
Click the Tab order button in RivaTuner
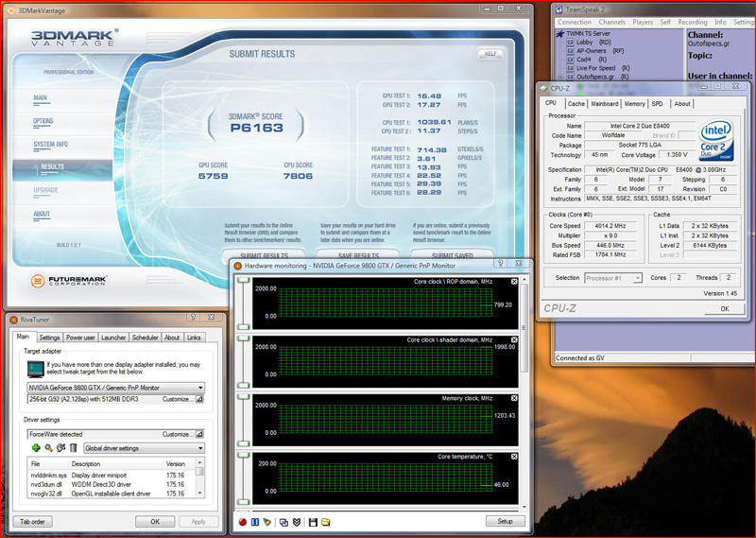point(32,522)
